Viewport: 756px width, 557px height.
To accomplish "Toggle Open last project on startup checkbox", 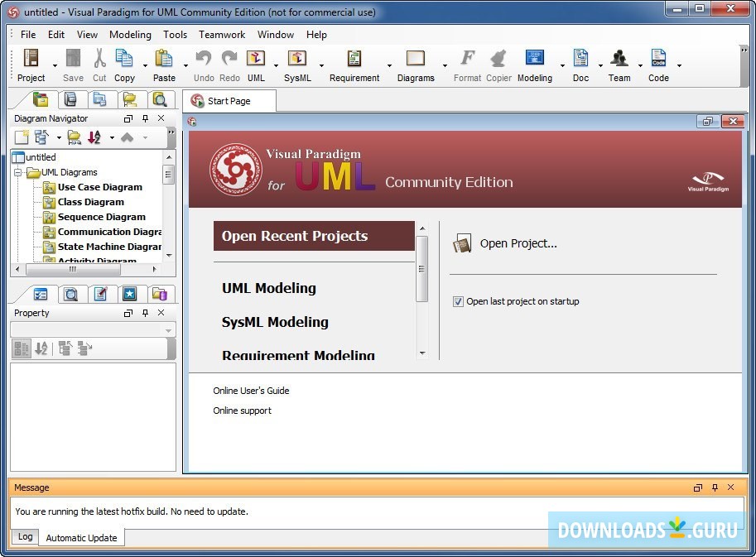I will (x=458, y=301).
